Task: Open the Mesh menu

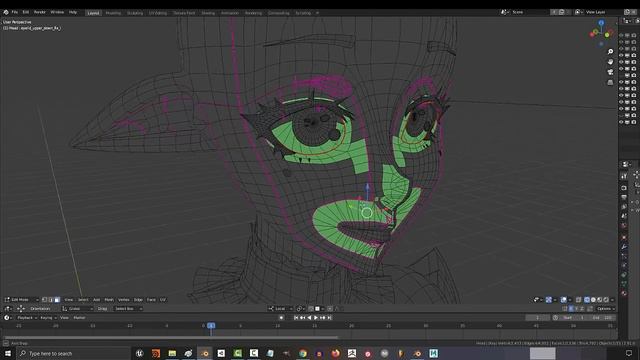Action: pos(109,300)
